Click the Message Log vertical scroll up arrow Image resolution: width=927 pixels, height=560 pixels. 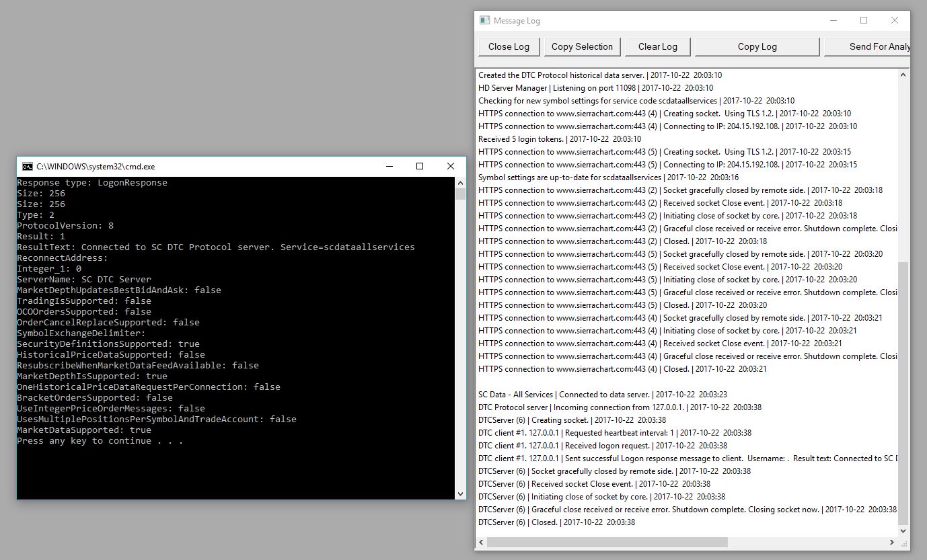pyautogui.click(x=903, y=75)
